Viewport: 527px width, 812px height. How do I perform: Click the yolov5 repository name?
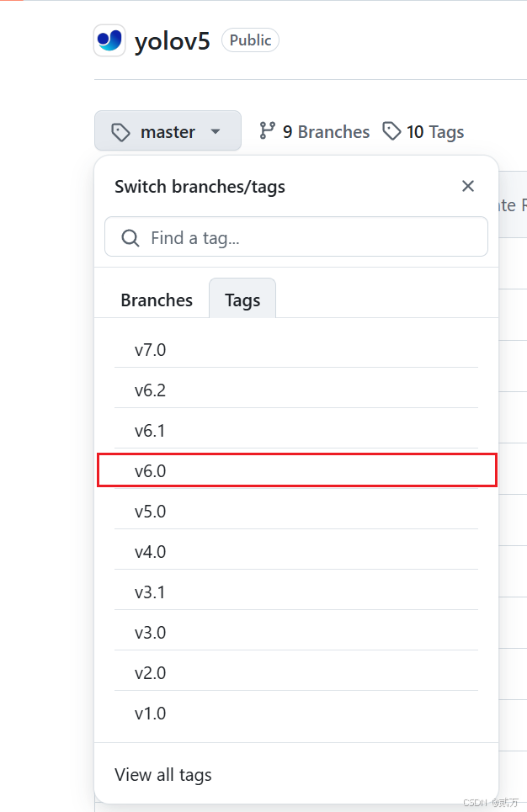pyautogui.click(x=173, y=40)
